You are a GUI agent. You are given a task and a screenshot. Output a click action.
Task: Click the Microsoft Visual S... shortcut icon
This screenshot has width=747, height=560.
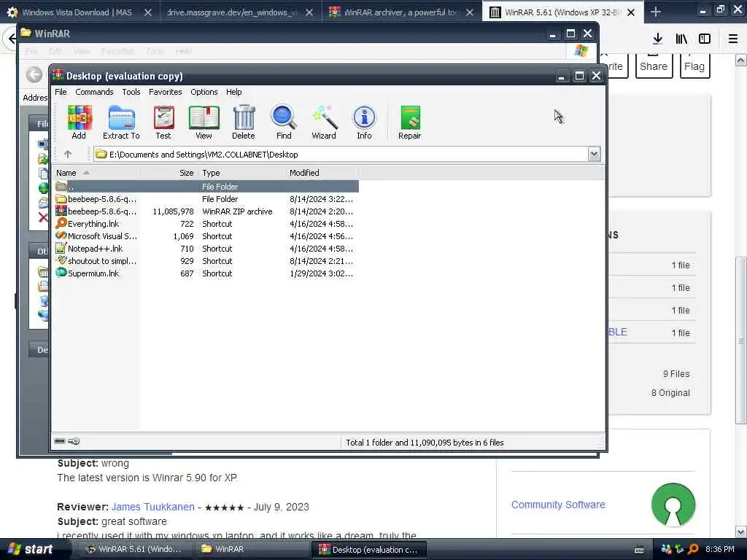click(61, 236)
